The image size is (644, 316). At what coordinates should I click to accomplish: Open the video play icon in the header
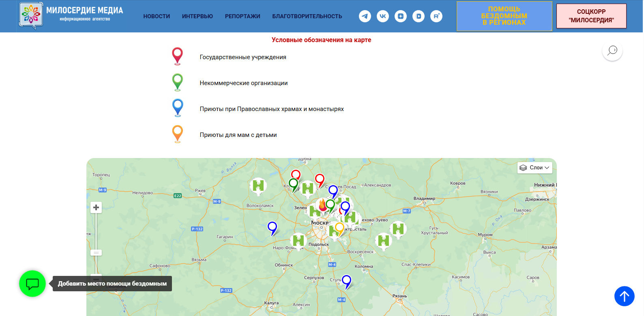click(x=419, y=16)
